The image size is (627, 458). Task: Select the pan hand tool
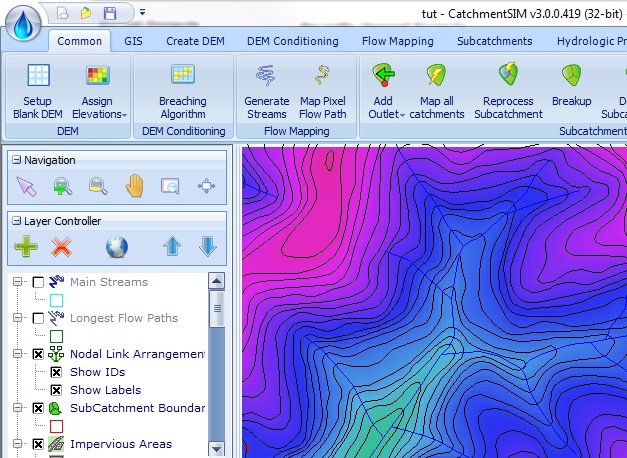(135, 185)
